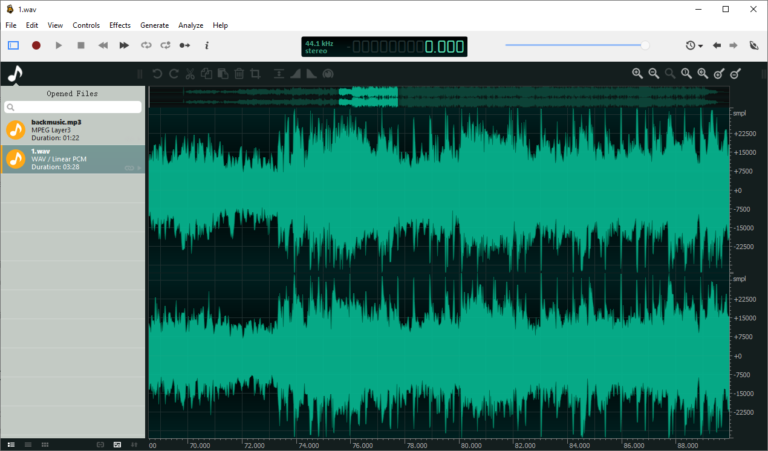Toggle the sidebar panel view button

pyautogui.click(x=13, y=45)
